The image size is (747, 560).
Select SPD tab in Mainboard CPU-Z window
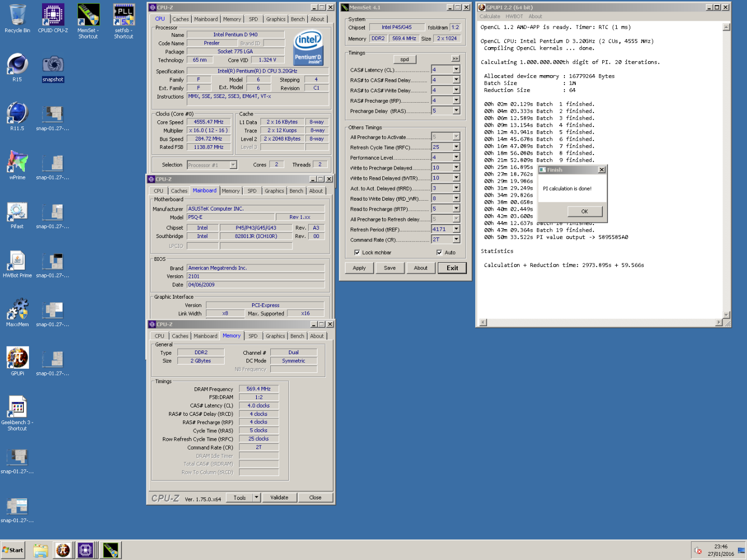[252, 191]
